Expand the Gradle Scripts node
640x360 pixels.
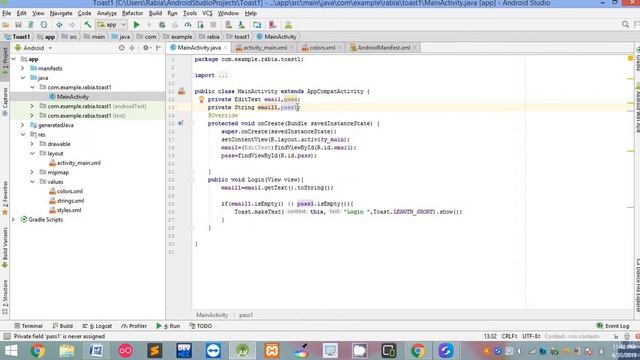click(14, 220)
